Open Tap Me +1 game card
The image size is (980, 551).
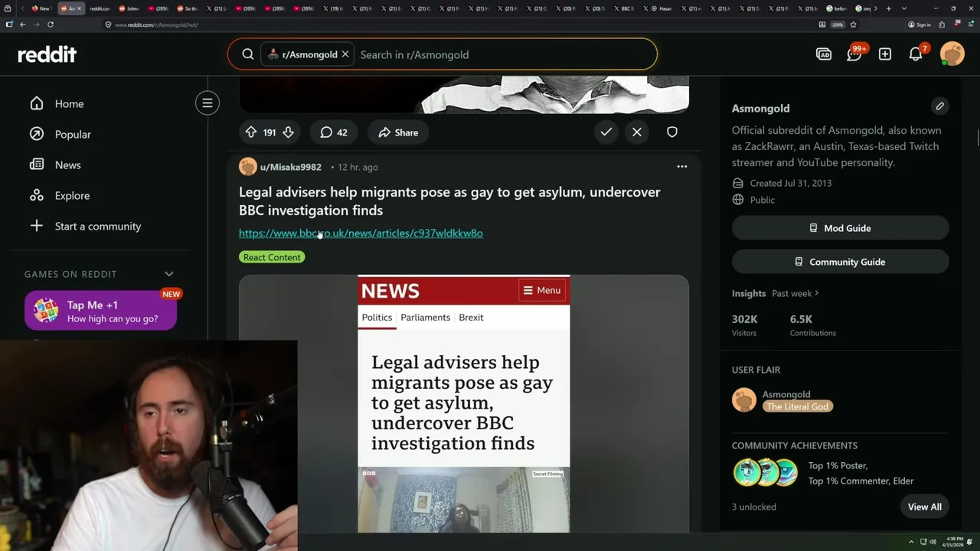click(100, 311)
